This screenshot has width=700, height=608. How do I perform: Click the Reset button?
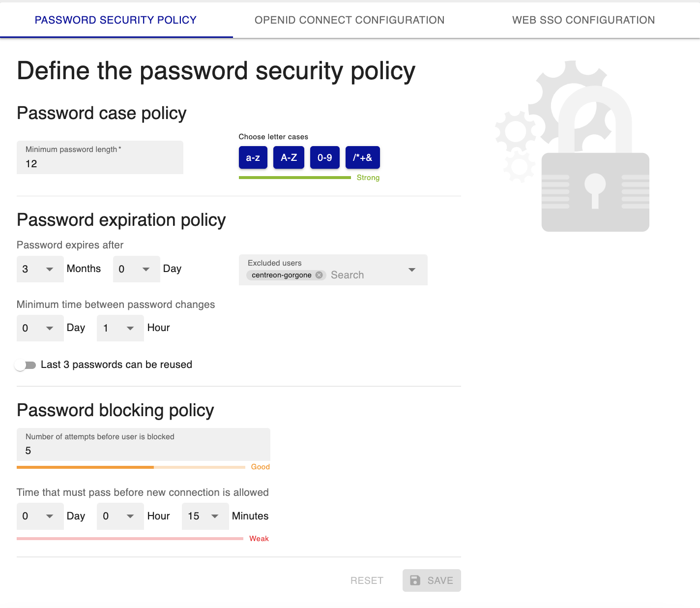point(367,580)
